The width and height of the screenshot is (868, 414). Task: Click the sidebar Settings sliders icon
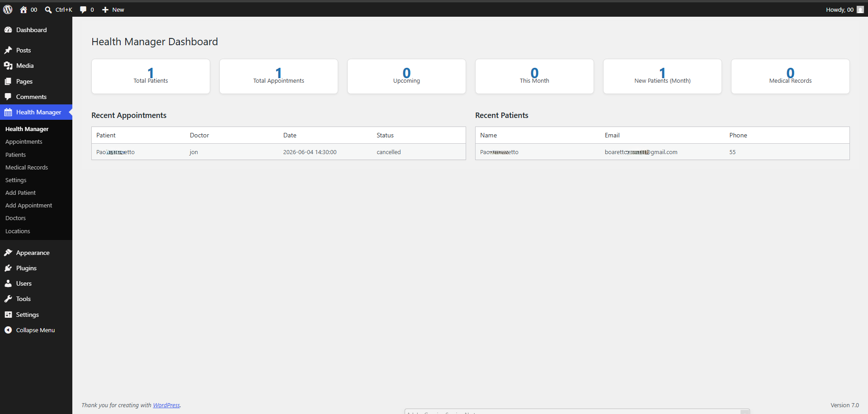(8, 315)
